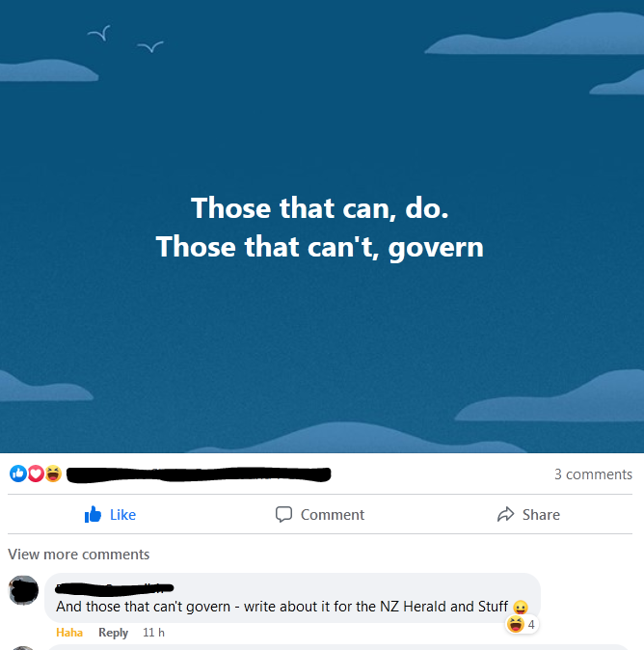Click the Like button label
Image resolution: width=644 pixels, height=650 pixels.
coord(122,514)
